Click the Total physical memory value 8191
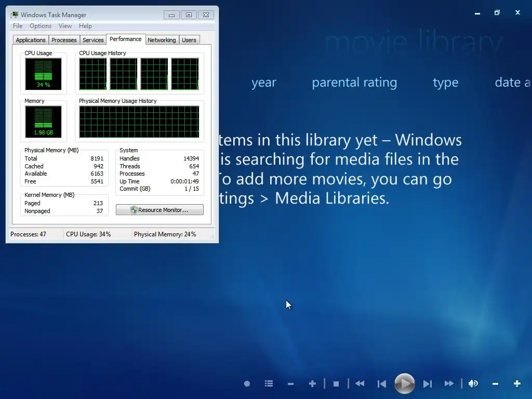Viewport: 532px width, 399px height. point(97,158)
